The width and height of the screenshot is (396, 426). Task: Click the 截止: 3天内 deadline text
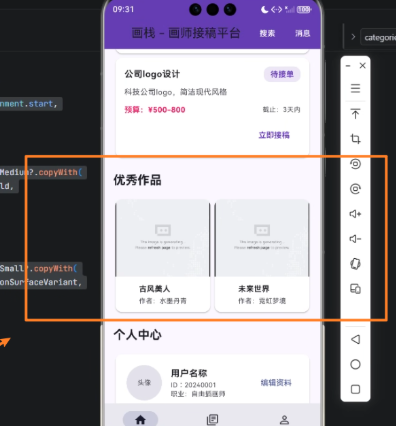(x=282, y=110)
